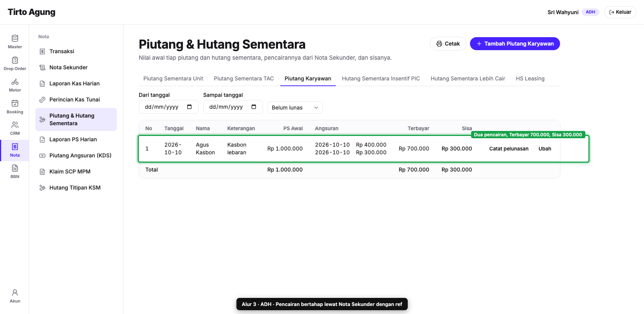Go to the Motor section icon
The width and height of the screenshot is (644, 314).
tap(15, 82)
